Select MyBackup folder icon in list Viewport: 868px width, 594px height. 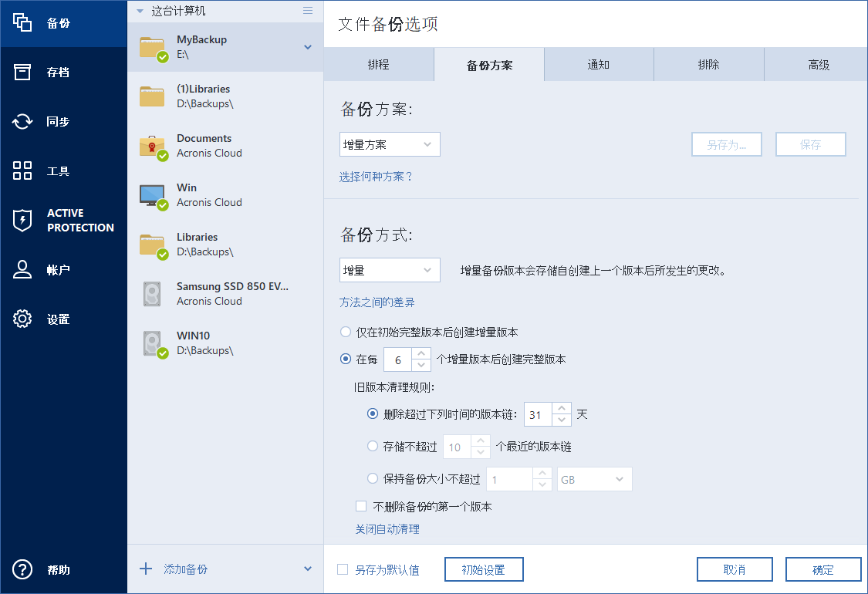154,48
